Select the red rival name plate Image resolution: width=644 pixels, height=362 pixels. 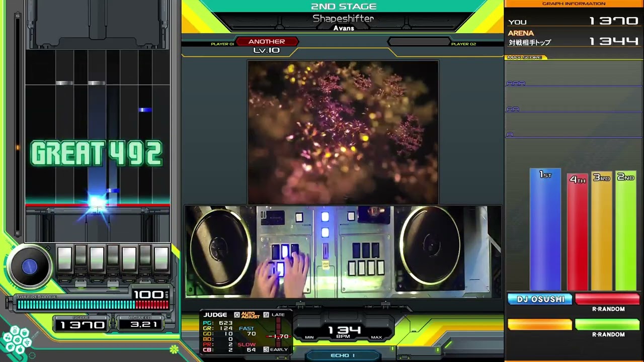click(x=607, y=299)
